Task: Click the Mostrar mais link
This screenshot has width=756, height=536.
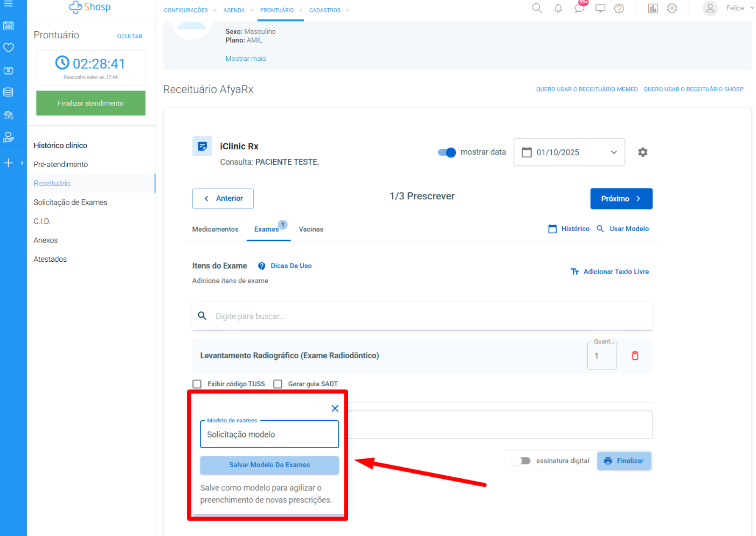Action: point(246,59)
